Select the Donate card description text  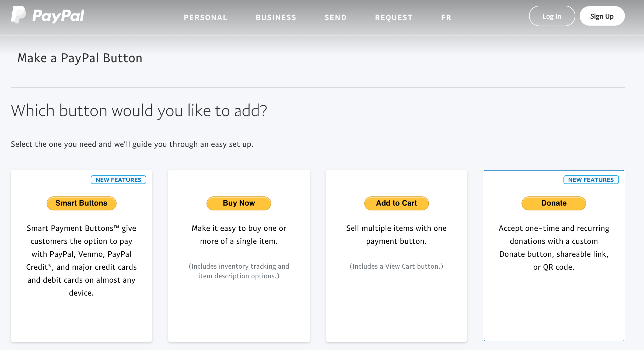pyautogui.click(x=554, y=247)
